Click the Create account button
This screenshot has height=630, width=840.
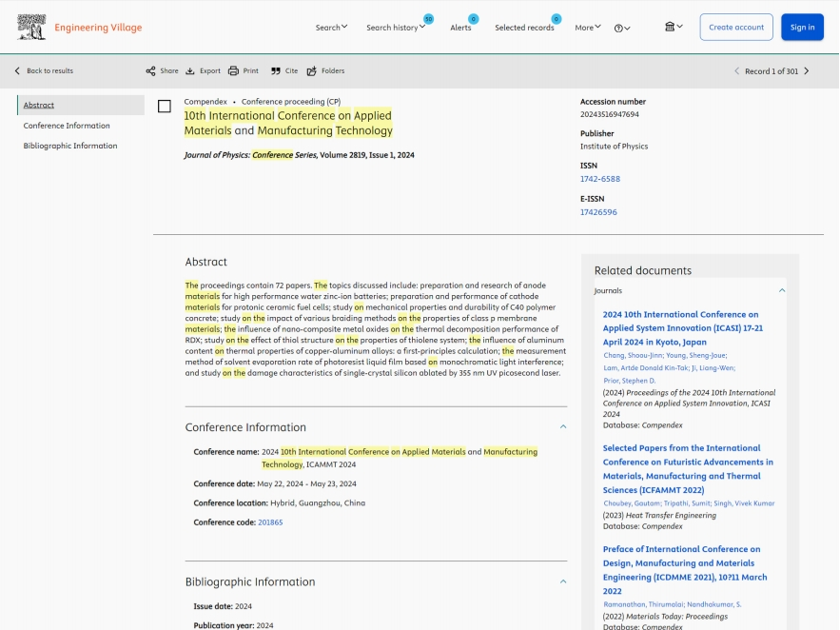click(x=736, y=27)
